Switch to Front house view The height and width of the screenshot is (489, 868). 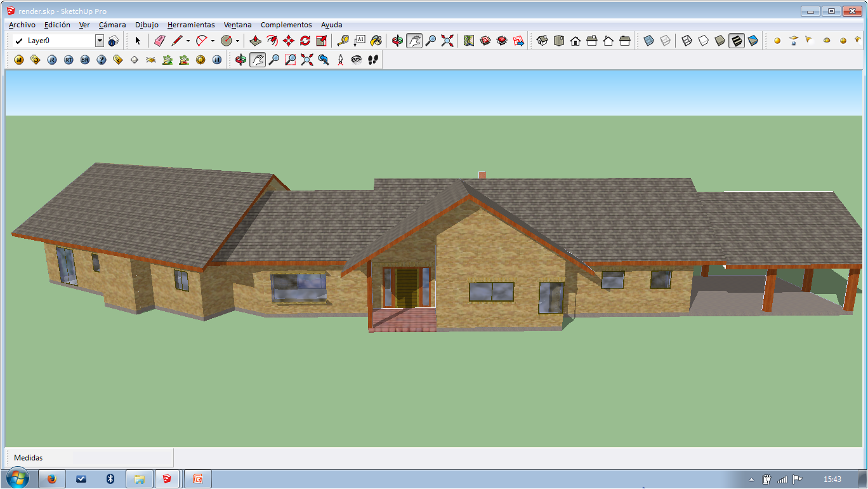pyautogui.click(x=575, y=41)
